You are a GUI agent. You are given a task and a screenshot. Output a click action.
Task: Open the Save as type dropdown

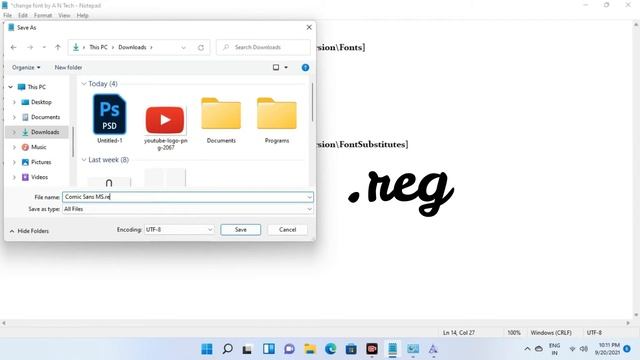pyautogui.click(x=188, y=209)
